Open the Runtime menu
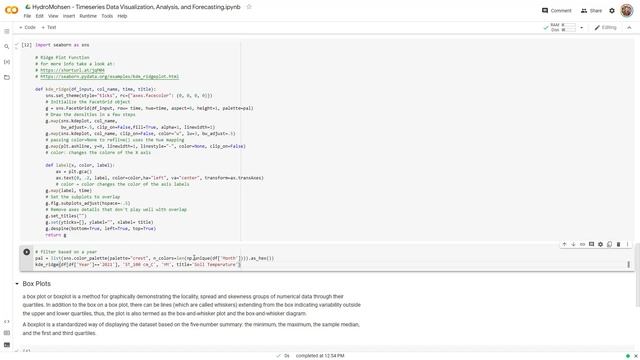Image resolution: width=640 pixels, height=360 pixels. (88, 16)
